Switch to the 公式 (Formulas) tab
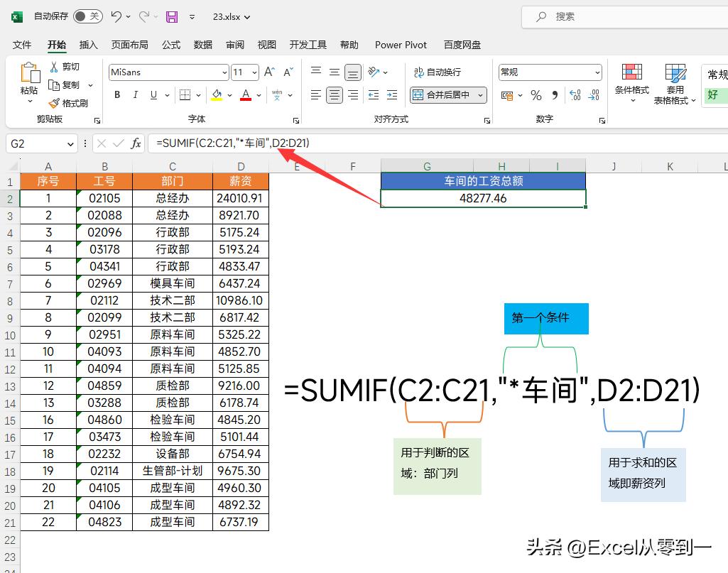The image size is (728, 573). coord(171,45)
